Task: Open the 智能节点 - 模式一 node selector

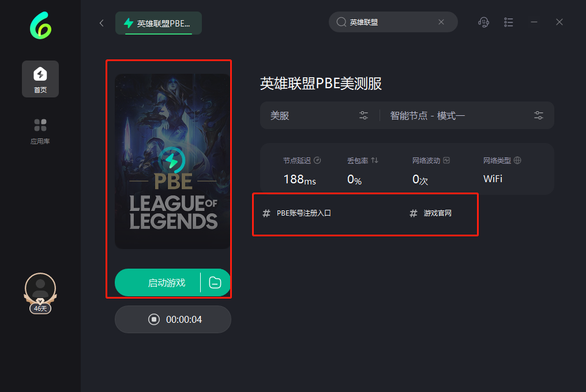Action: 467,115
